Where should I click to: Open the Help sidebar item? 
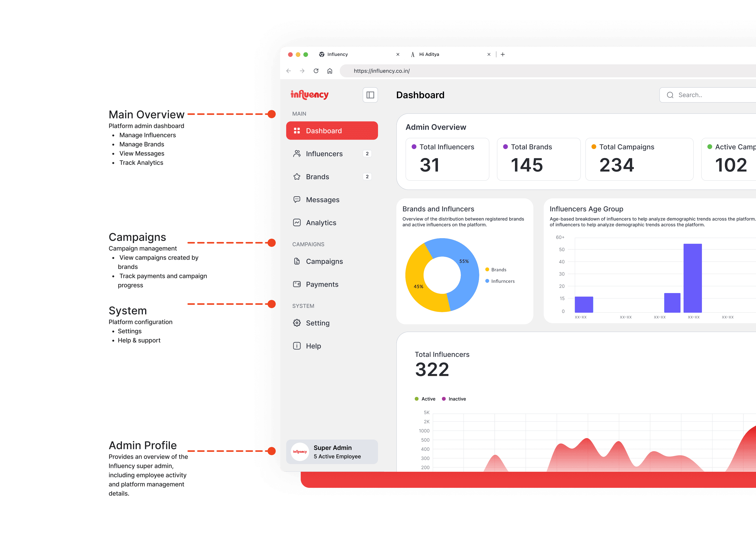(313, 346)
